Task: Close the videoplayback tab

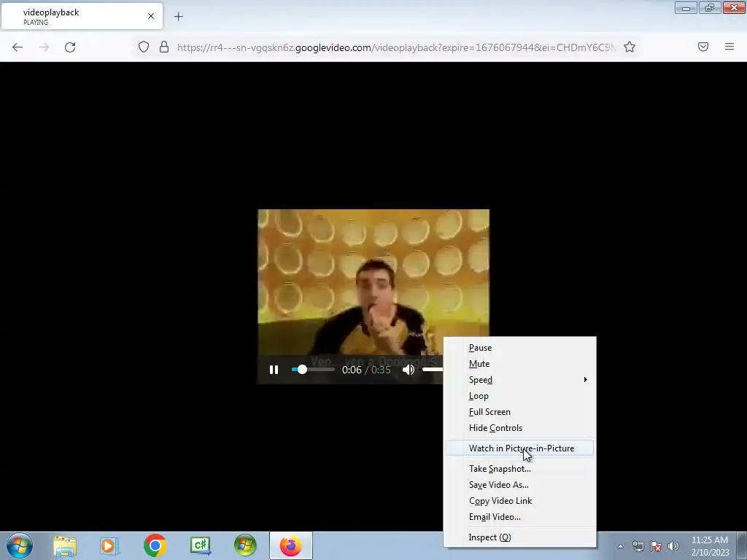Action: click(x=151, y=16)
